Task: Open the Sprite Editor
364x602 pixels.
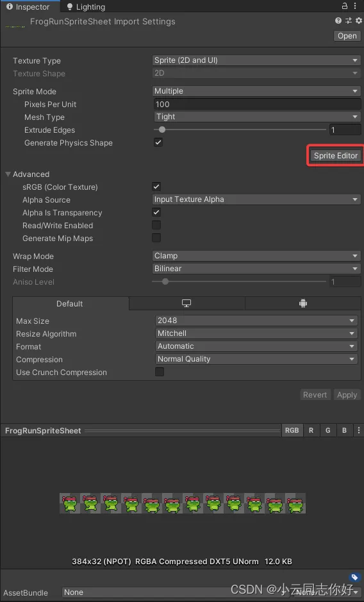Action: point(336,156)
